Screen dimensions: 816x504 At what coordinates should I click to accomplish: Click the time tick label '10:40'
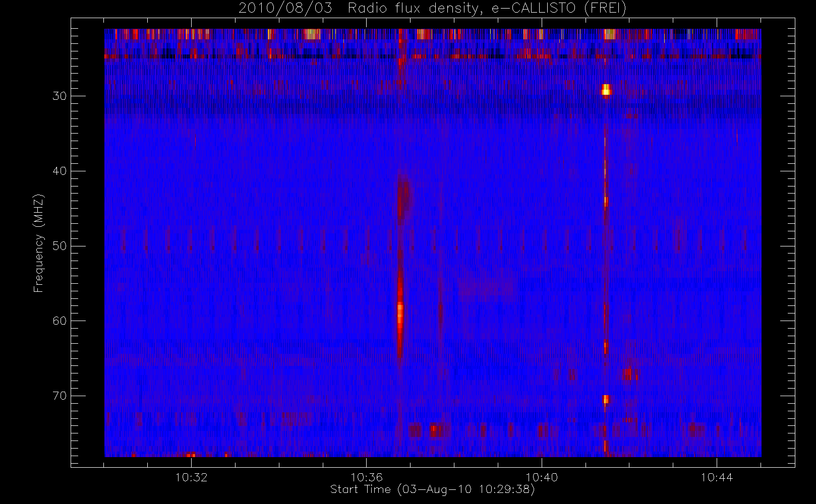(542, 477)
